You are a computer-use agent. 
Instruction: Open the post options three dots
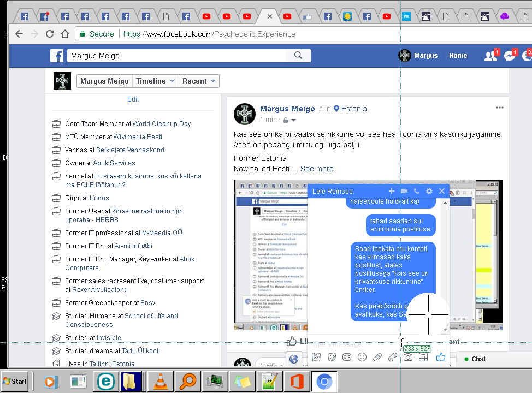499,108
